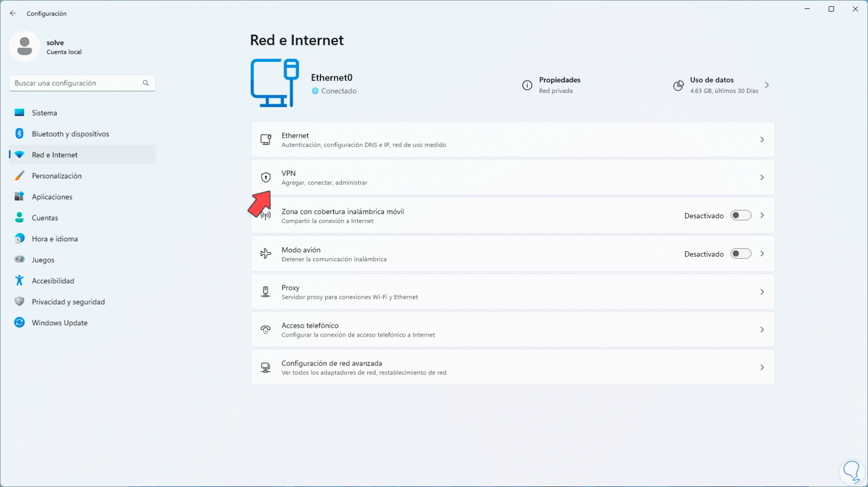Click the Red e Internet wifi icon
Screen dimensions: 868x487
(19, 155)
